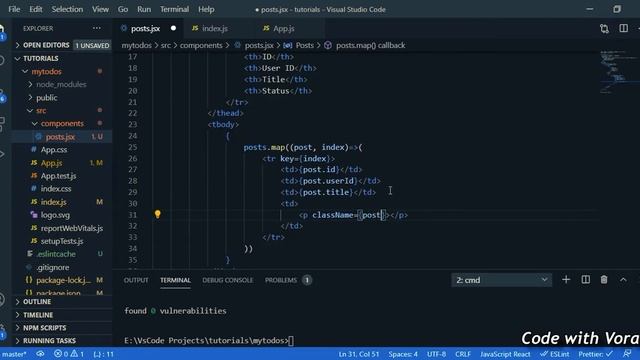640x360 pixels.
Task: Split the terminal pane
Action: 585,280
